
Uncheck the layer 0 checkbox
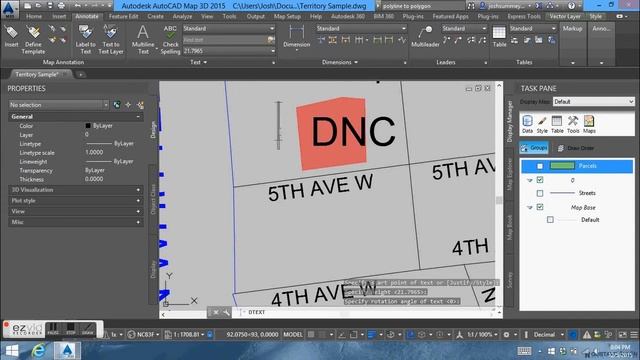tap(540, 180)
